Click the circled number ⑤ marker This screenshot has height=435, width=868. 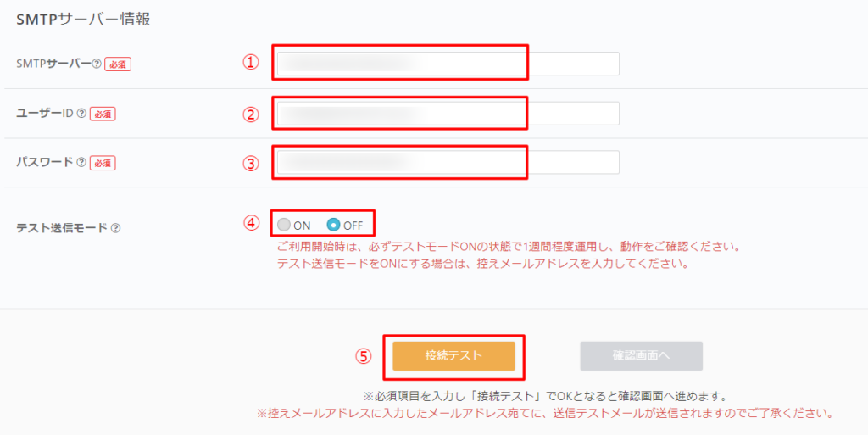pos(364,356)
